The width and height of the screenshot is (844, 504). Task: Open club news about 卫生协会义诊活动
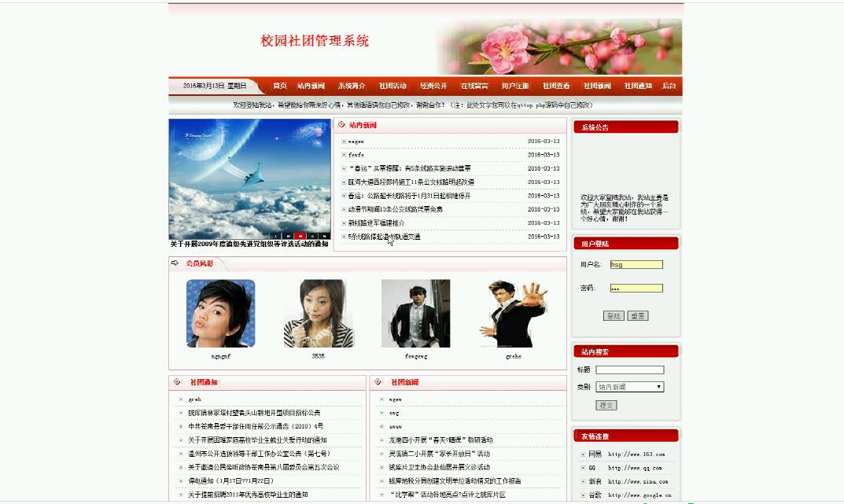tap(439, 467)
